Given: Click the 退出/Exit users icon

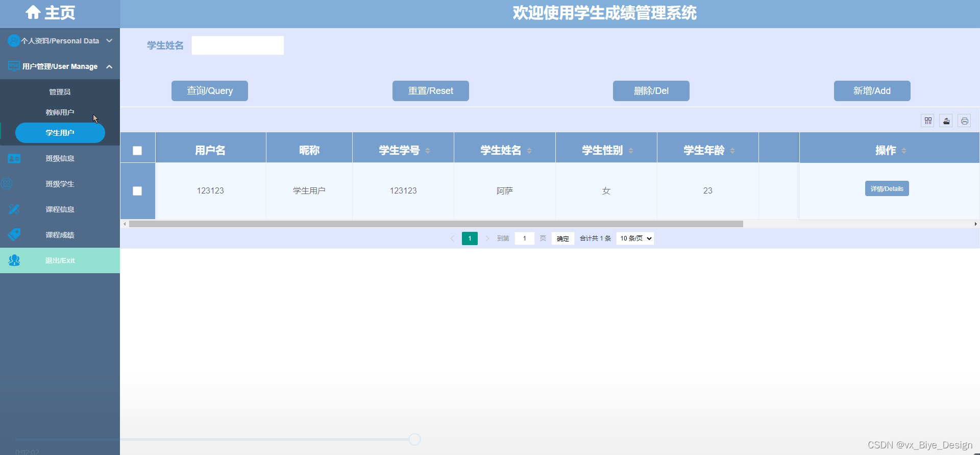Looking at the screenshot, I should tap(14, 260).
